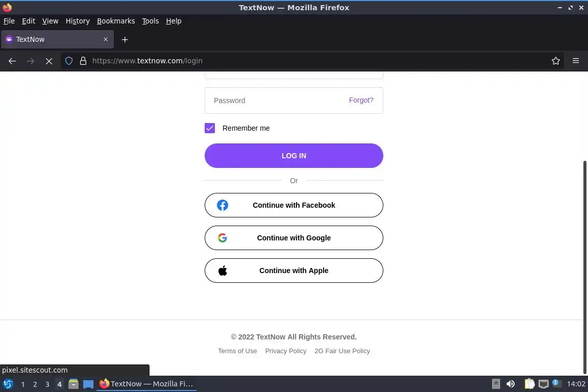Screen dimensions: 588x392
Task: Bookmark this page with the star
Action: pyautogui.click(x=556, y=61)
